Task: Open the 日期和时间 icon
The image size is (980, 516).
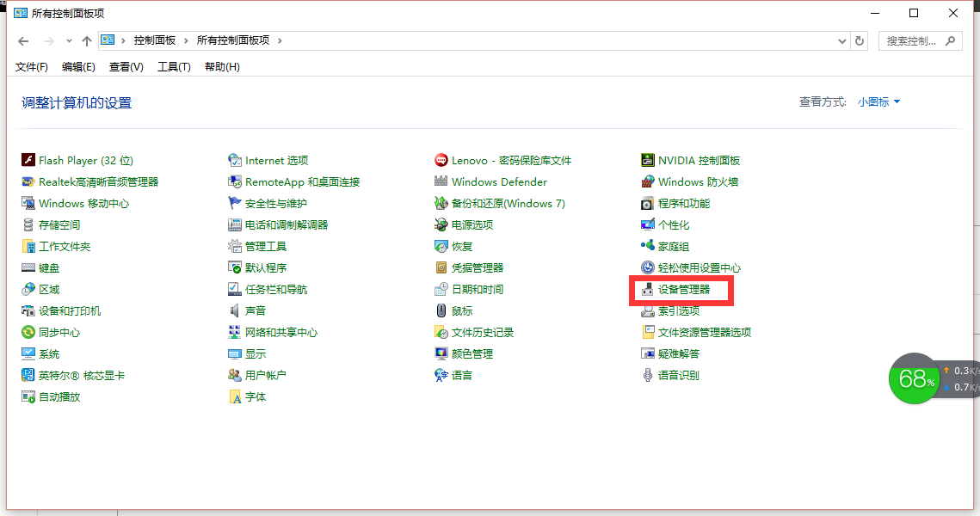Action: click(441, 289)
